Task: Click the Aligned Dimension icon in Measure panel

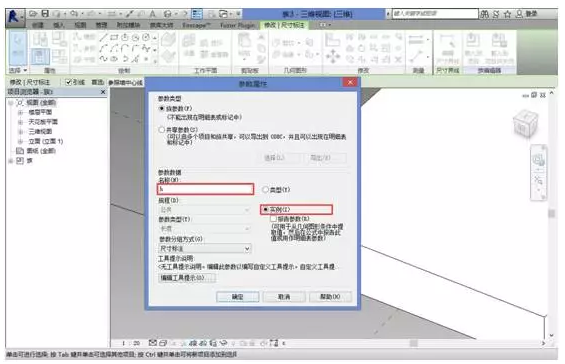Action: (x=416, y=56)
